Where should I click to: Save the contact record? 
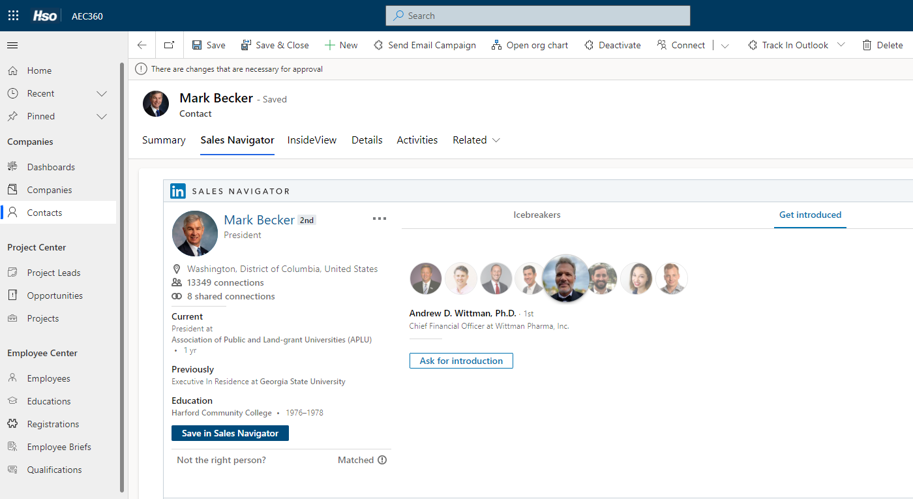[208, 45]
